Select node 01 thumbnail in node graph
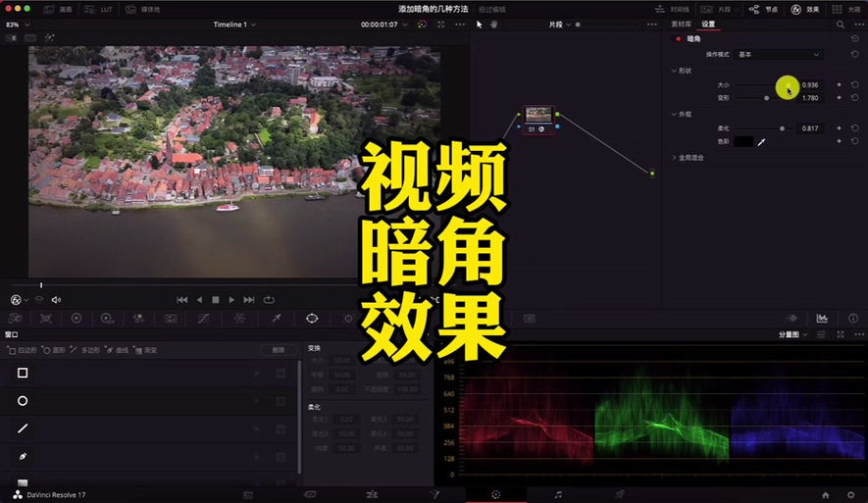This screenshot has height=503, width=868. point(538,115)
